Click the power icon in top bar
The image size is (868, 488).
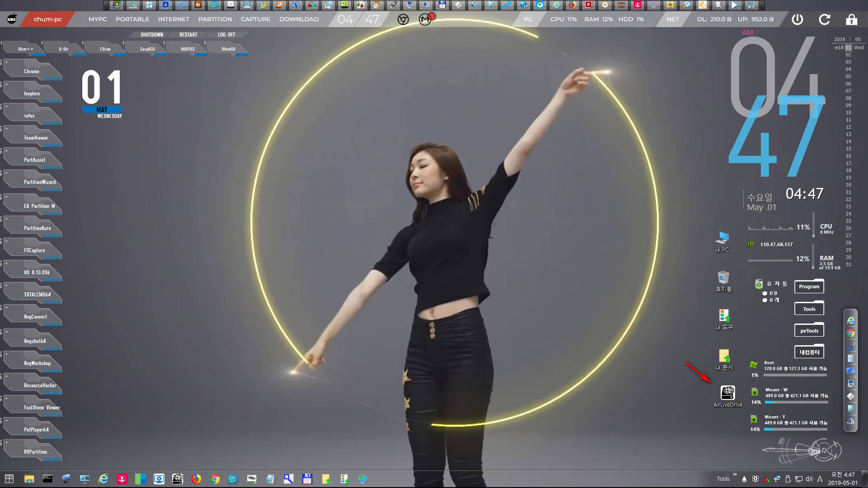797,19
